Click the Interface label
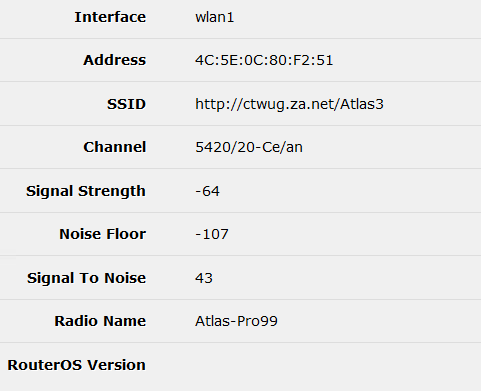The image size is (481, 391). pyautogui.click(x=110, y=17)
